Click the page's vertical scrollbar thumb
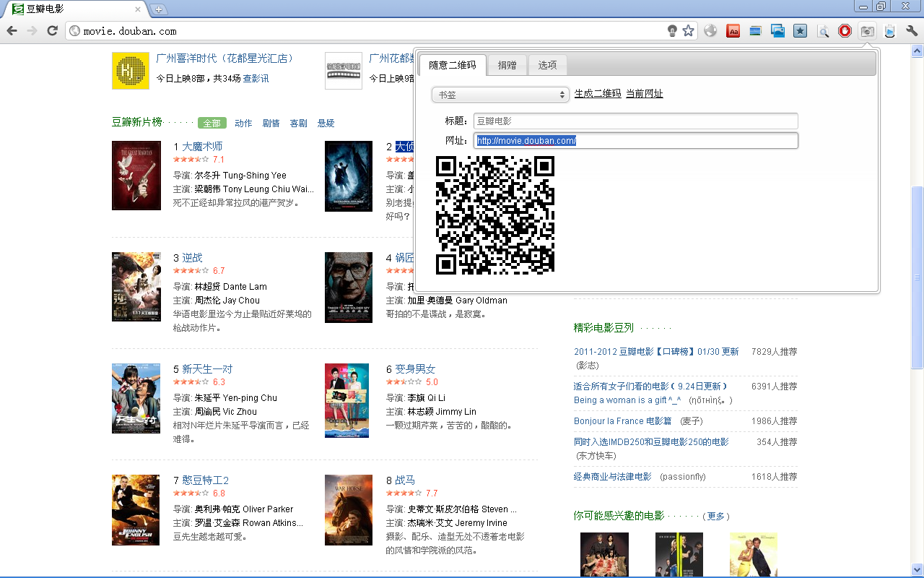The image size is (924, 578). 918,278
